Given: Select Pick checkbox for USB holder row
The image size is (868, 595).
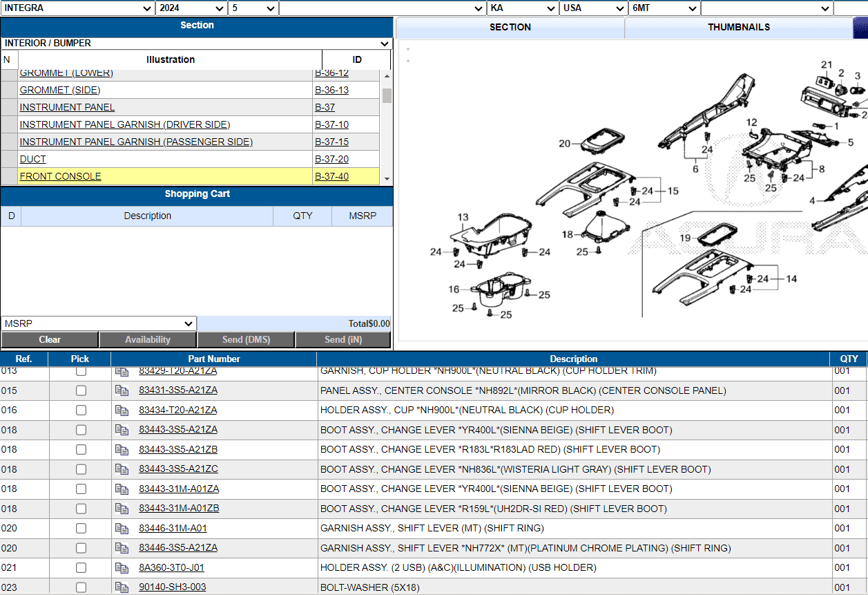Looking at the screenshot, I should (x=81, y=567).
